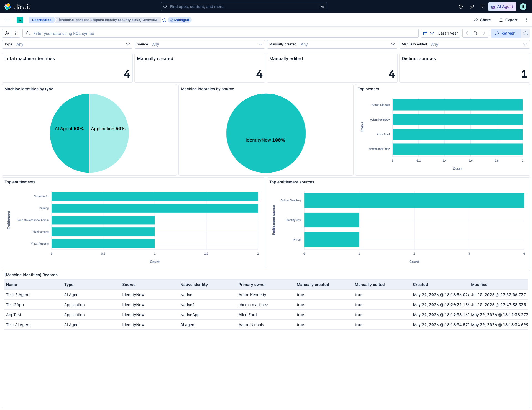Sort table by Primary owner header
The width and height of the screenshot is (532, 410).
pos(252,285)
